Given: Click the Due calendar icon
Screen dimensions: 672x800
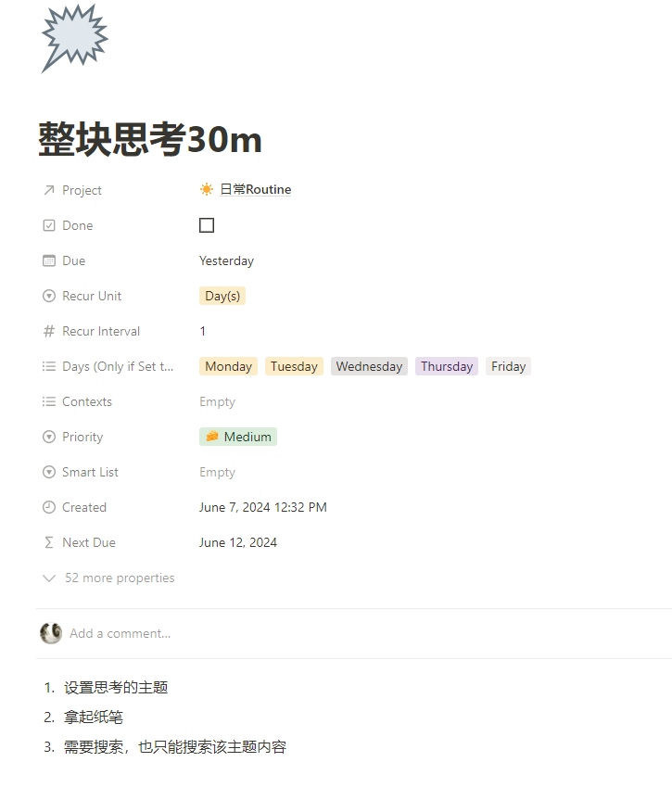Looking at the screenshot, I should point(49,260).
